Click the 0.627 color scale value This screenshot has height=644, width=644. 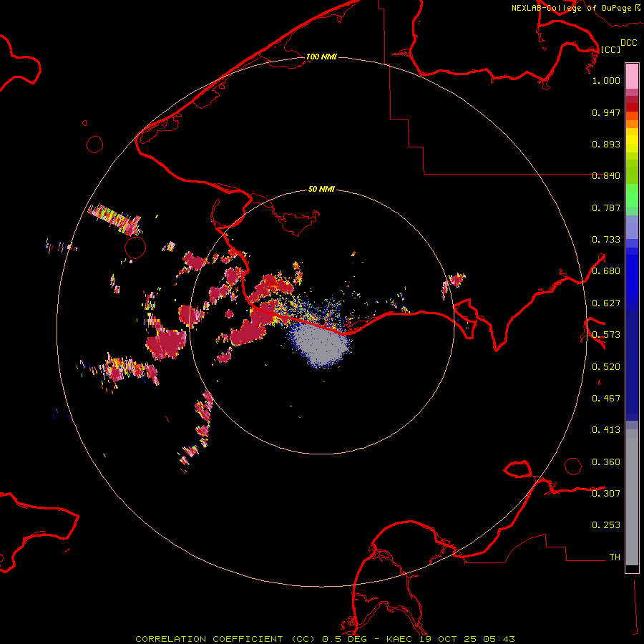click(606, 303)
